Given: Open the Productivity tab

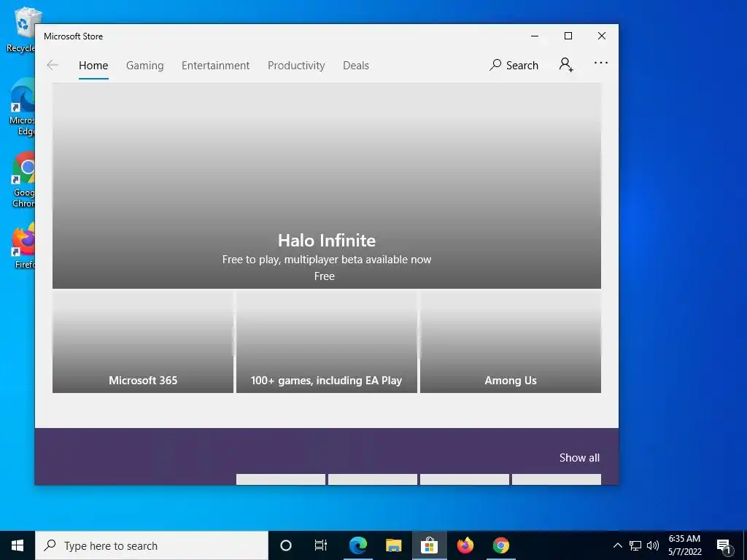Looking at the screenshot, I should click(x=296, y=65).
